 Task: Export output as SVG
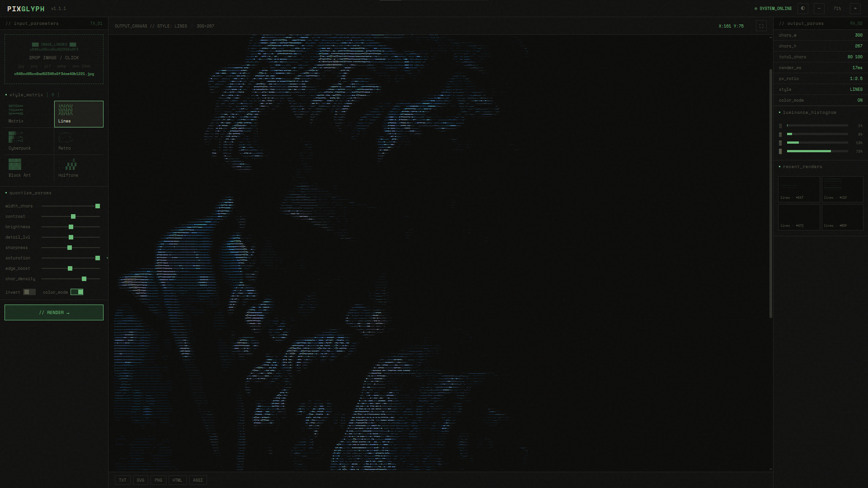141,480
